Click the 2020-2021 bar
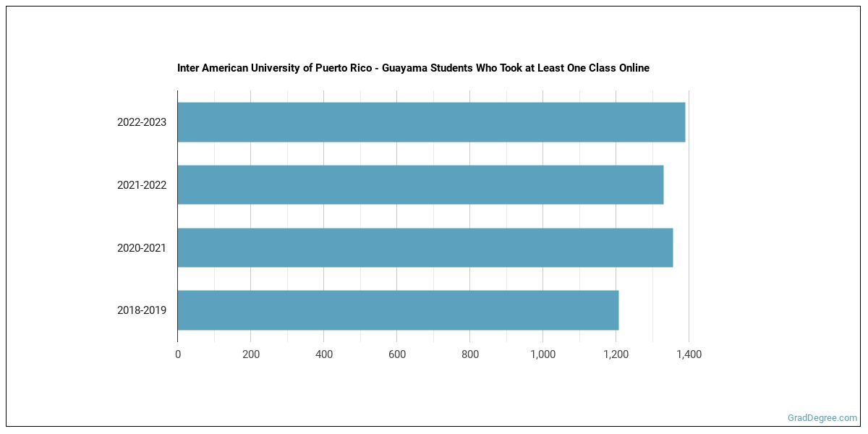Image resolution: width=868 pixels, height=434 pixels. pos(425,247)
